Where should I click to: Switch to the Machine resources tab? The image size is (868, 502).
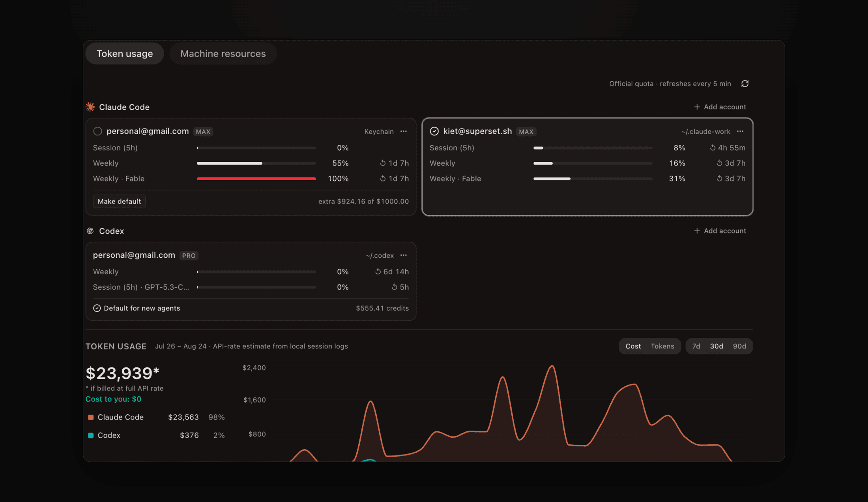click(x=223, y=54)
